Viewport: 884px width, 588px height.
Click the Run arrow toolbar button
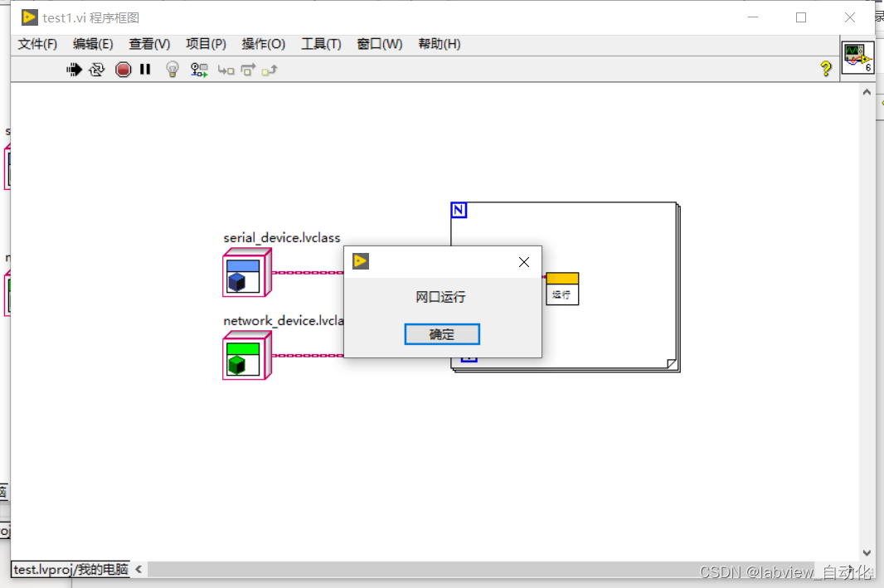pyautogui.click(x=74, y=70)
